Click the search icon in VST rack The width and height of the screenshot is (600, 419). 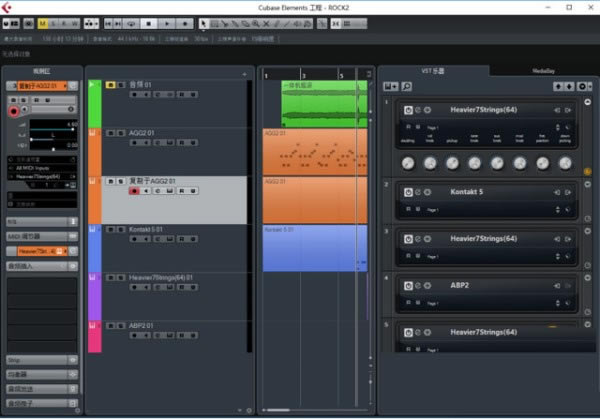coord(407,87)
